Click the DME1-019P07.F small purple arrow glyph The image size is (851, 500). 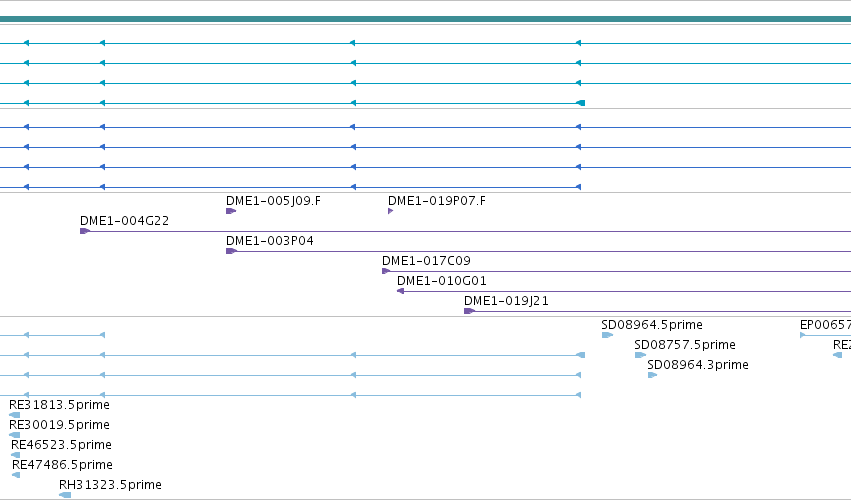pos(390,211)
